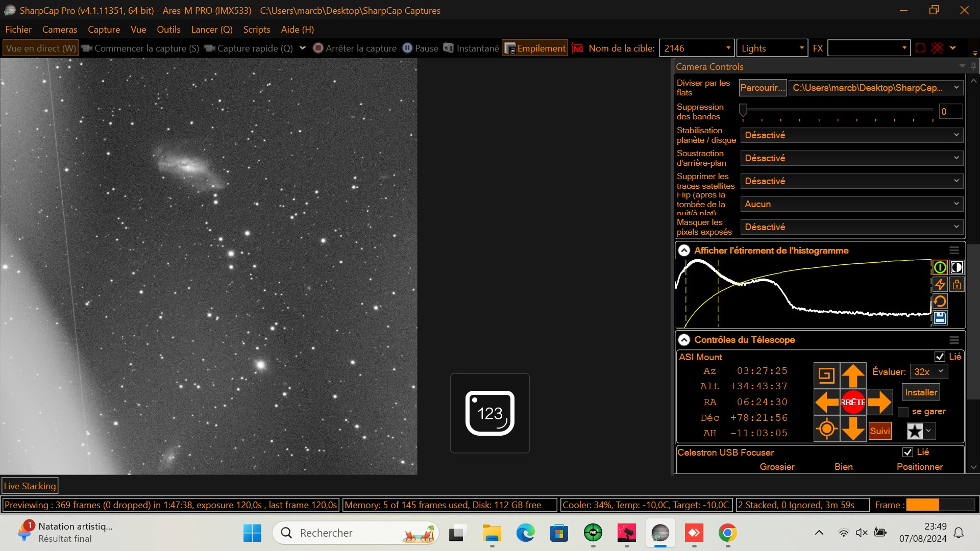Click the half-circle contrast icon in histogram

pos(957,267)
